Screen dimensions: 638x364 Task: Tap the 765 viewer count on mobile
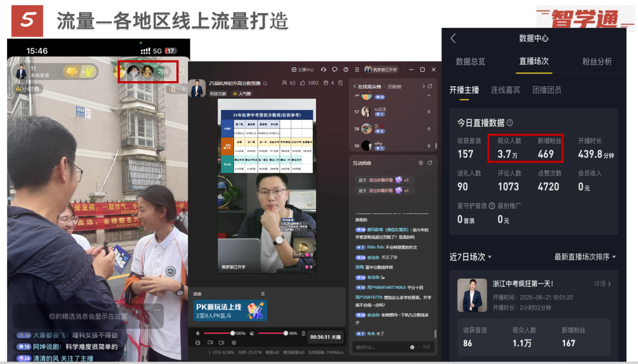click(x=163, y=72)
